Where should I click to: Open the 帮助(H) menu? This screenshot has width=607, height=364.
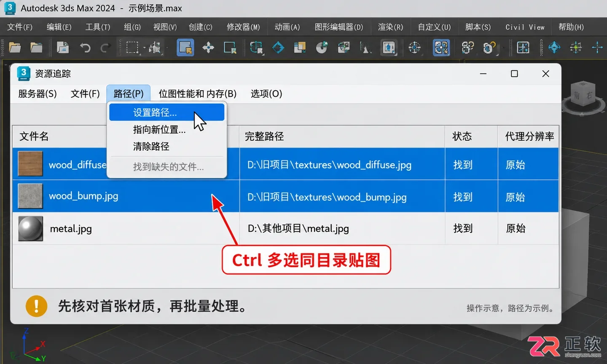point(571,27)
